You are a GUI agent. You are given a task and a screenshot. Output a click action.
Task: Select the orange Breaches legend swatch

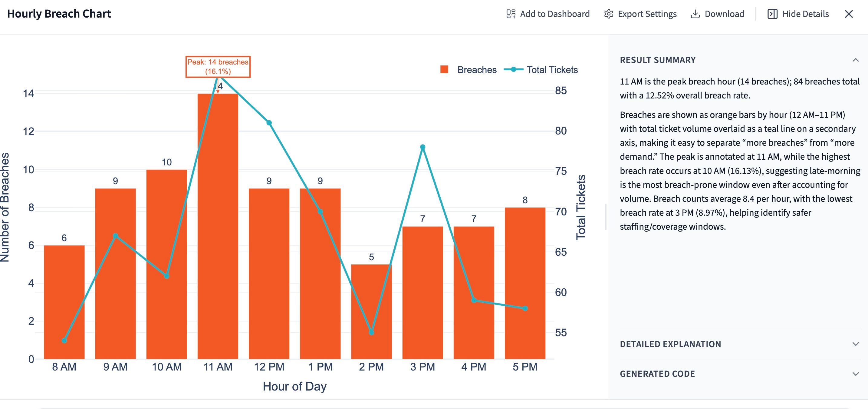[445, 69]
